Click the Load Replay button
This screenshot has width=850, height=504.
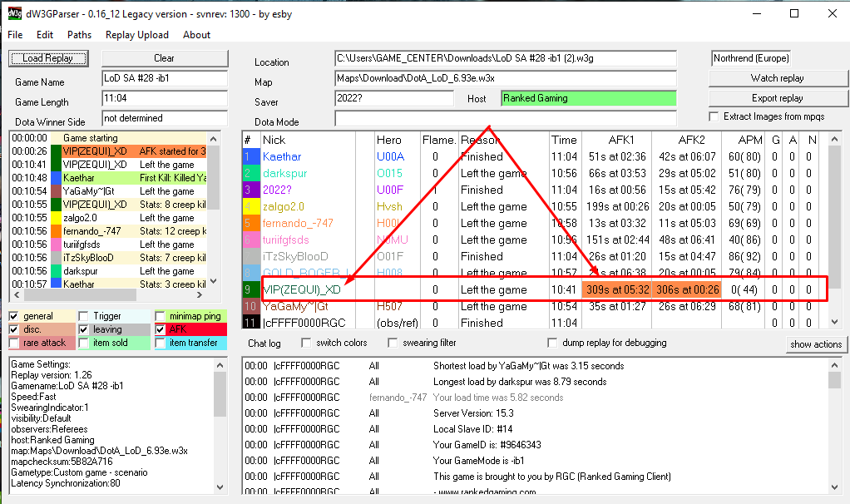click(47, 58)
